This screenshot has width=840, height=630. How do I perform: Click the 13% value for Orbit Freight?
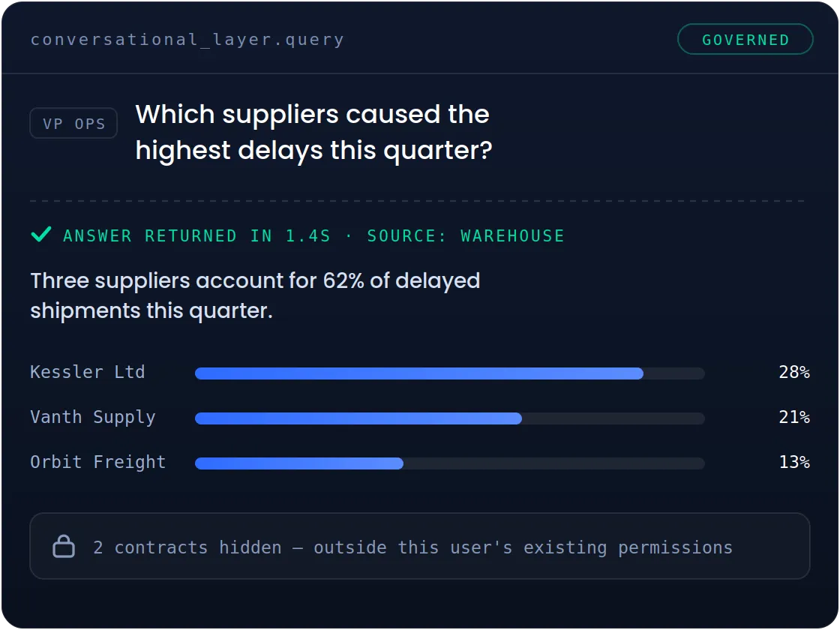point(794,462)
